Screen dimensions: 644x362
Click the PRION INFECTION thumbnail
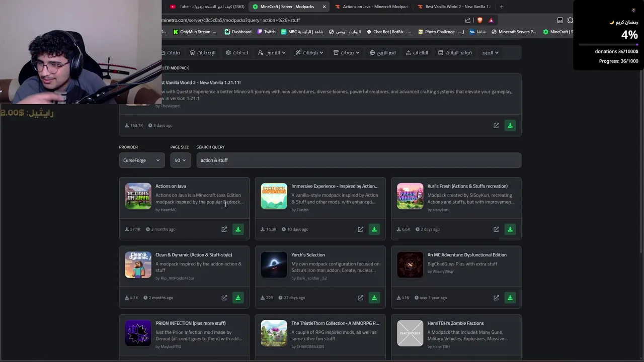[138, 333]
